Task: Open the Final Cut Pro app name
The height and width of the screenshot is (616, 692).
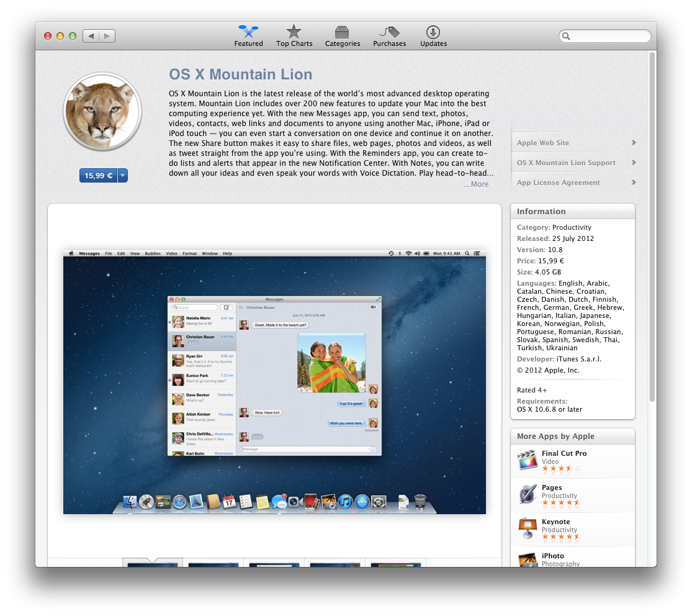Action: pyautogui.click(x=564, y=453)
